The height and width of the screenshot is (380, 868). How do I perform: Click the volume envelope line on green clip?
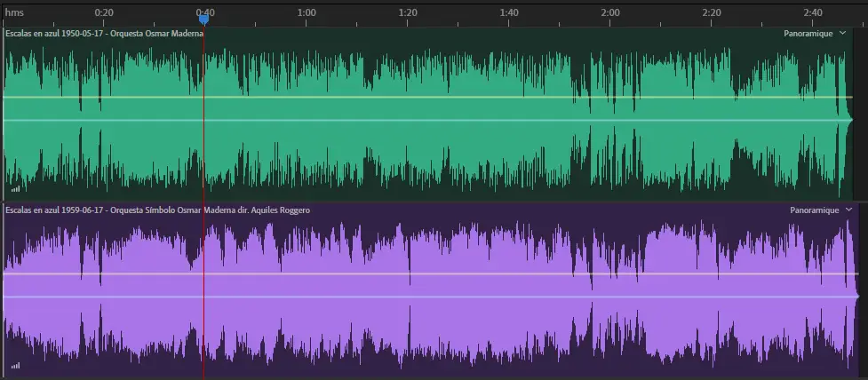tap(427, 98)
